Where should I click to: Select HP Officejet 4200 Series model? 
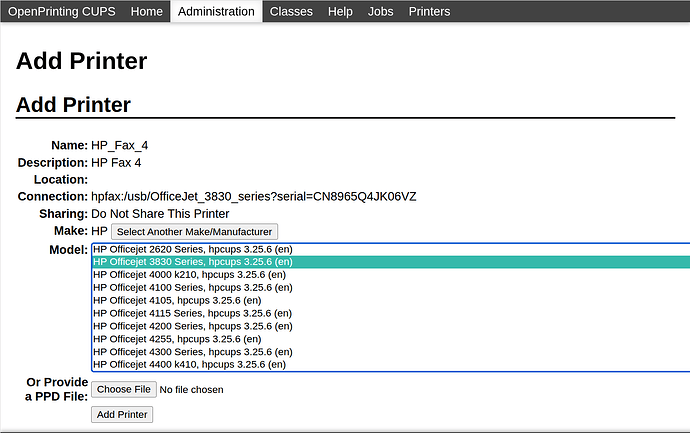pos(192,327)
